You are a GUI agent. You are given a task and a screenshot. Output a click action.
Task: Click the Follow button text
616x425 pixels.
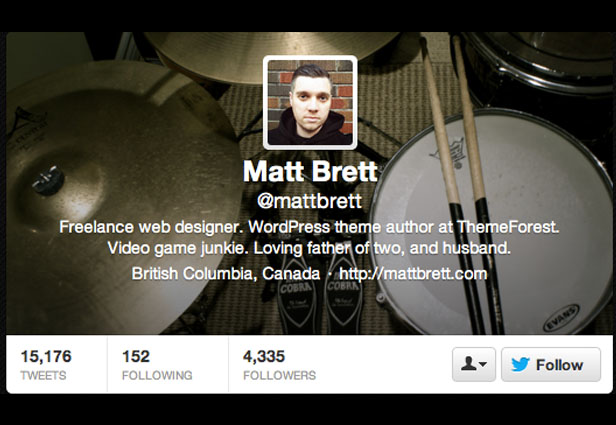click(x=559, y=365)
